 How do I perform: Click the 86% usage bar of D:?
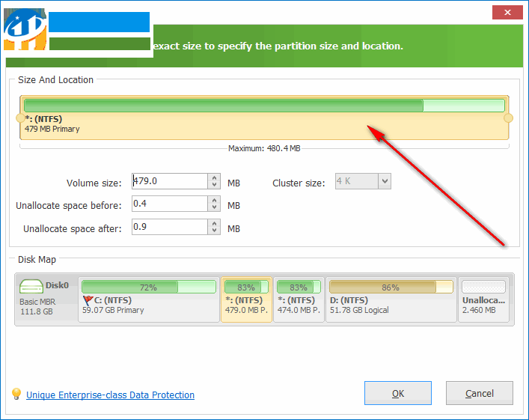(391, 287)
